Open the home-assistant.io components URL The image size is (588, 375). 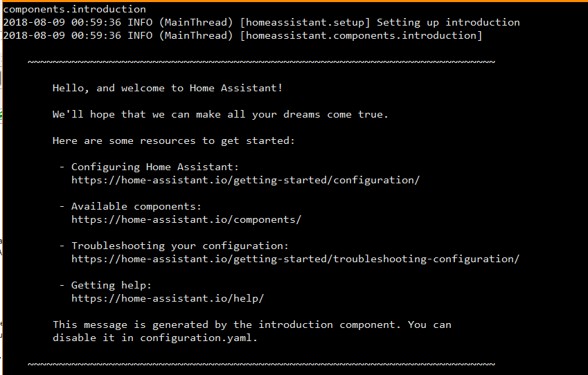186,219
